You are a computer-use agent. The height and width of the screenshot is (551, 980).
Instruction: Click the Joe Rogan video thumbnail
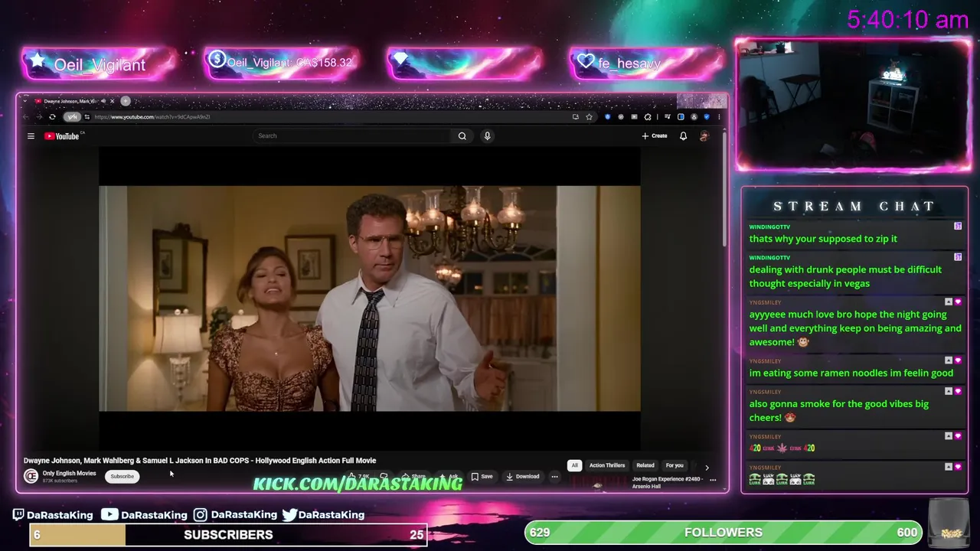pyautogui.click(x=598, y=483)
